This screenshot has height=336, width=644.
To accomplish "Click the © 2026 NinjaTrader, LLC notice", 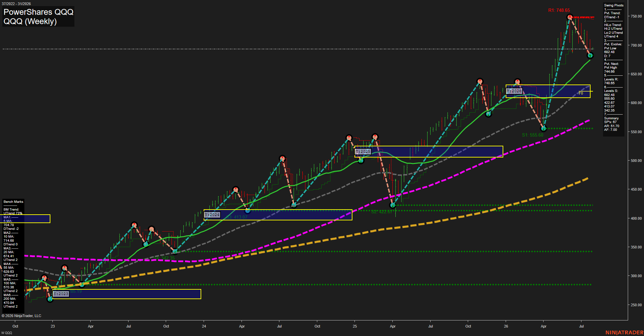I will [21, 316].
